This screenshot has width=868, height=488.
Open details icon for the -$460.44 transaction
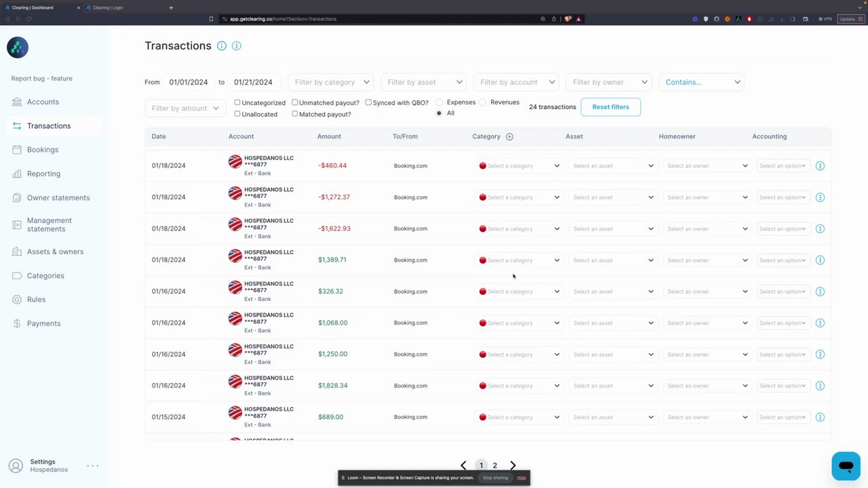(820, 166)
